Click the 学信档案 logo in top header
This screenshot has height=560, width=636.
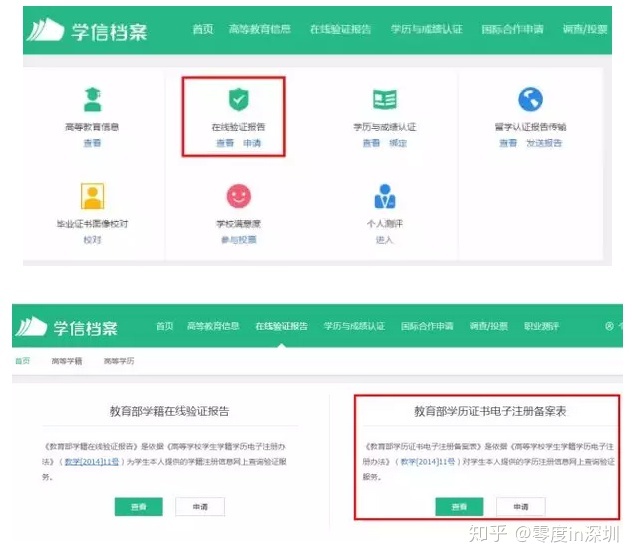tap(87, 30)
